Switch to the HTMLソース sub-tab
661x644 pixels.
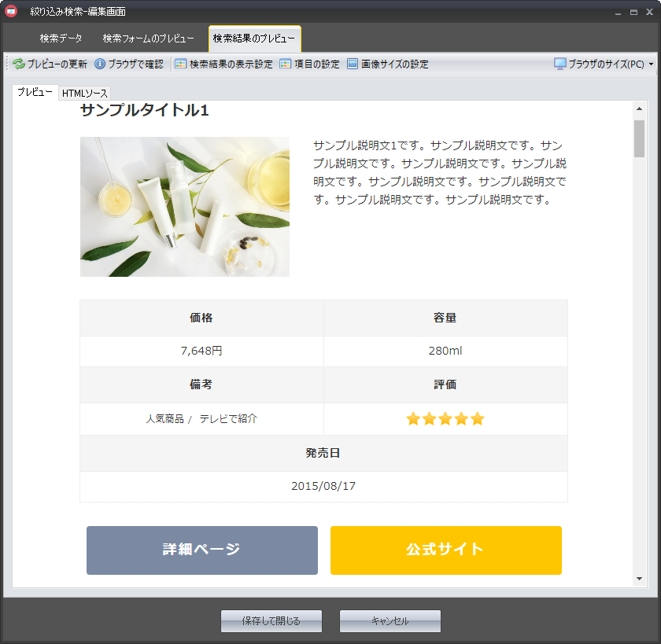click(85, 94)
